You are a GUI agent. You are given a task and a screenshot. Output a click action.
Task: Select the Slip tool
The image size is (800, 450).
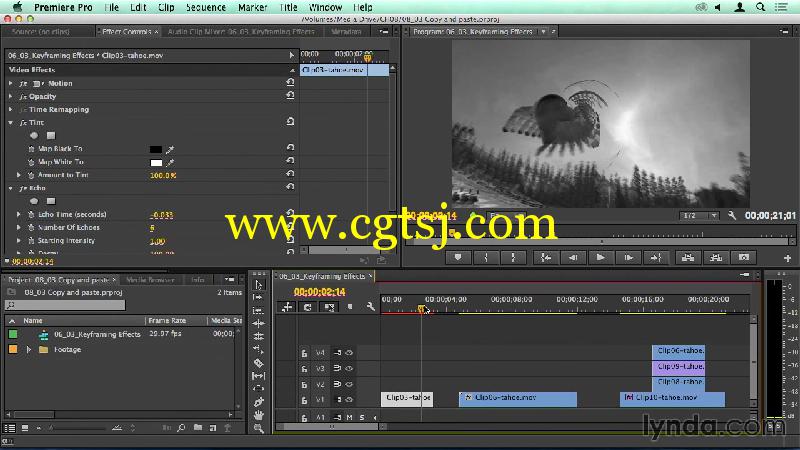tap(259, 376)
